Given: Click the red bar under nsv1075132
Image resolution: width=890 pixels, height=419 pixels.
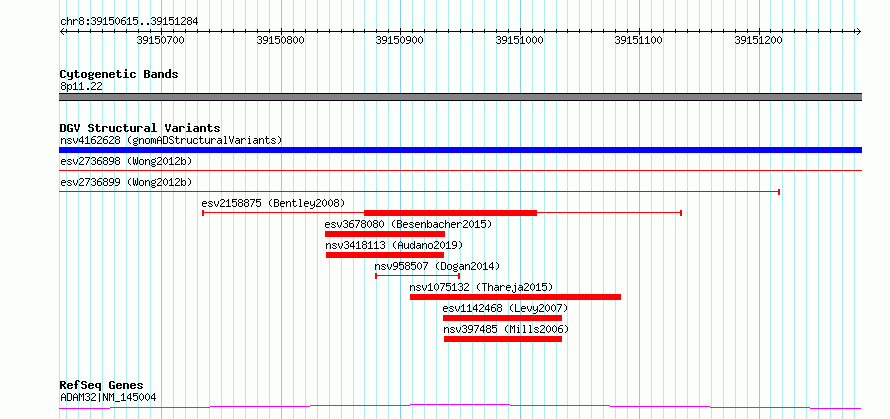Looking at the screenshot, I should pyautogui.click(x=515, y=297).
